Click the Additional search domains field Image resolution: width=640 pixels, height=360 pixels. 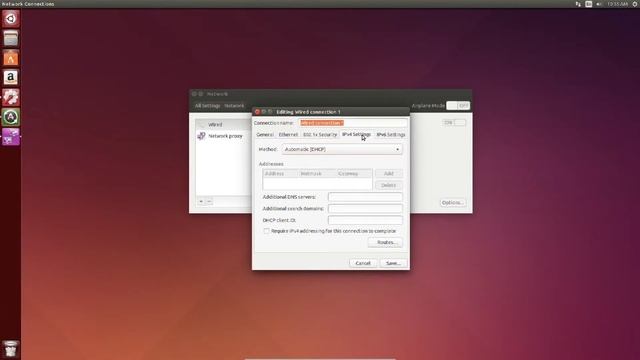coord(365,209)
